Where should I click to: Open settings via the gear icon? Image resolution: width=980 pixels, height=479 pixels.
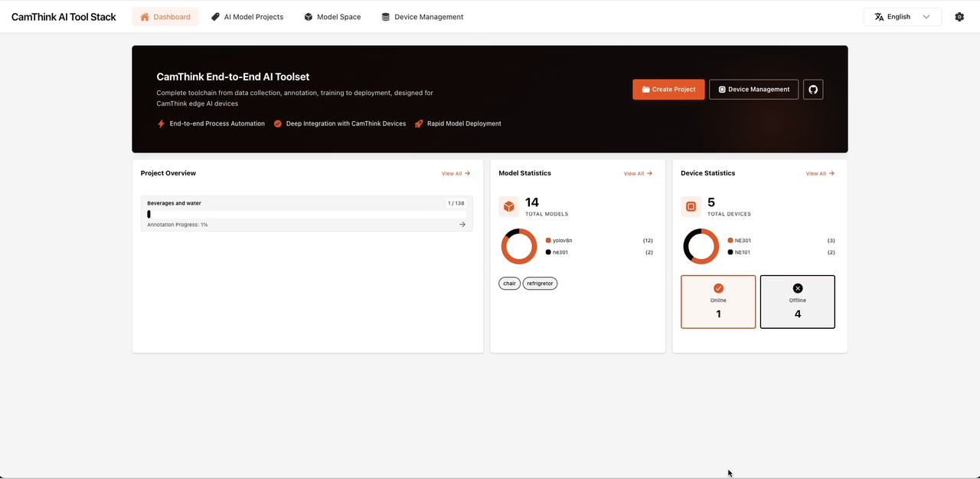point(959,17)
